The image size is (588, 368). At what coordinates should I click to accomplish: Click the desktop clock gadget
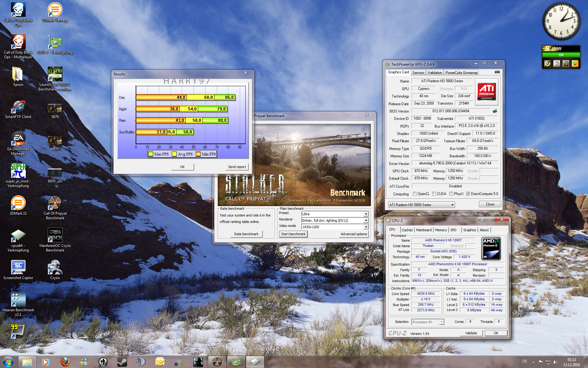point(561,21)
